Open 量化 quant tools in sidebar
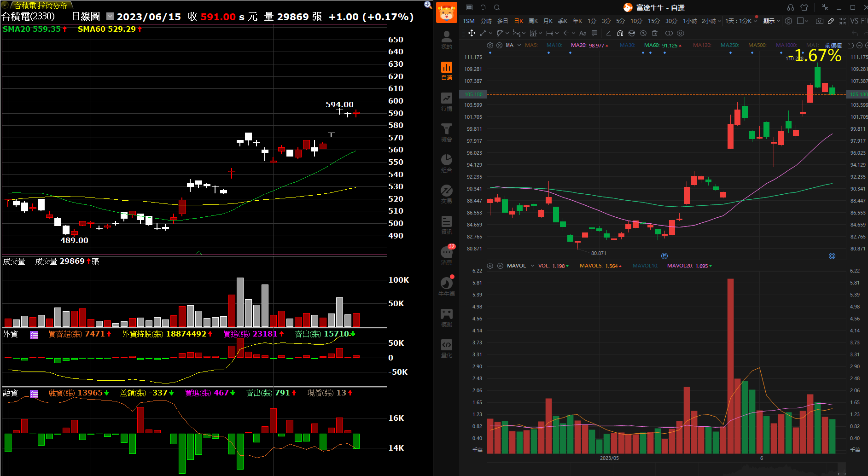Viewport: 868px width, 476px height. click(x=446, y=348)
